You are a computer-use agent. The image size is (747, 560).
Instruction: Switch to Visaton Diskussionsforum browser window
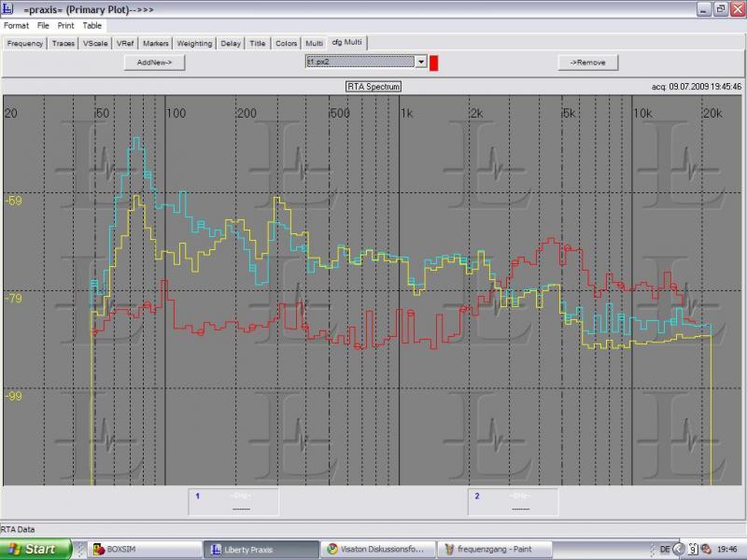point(376,549)
